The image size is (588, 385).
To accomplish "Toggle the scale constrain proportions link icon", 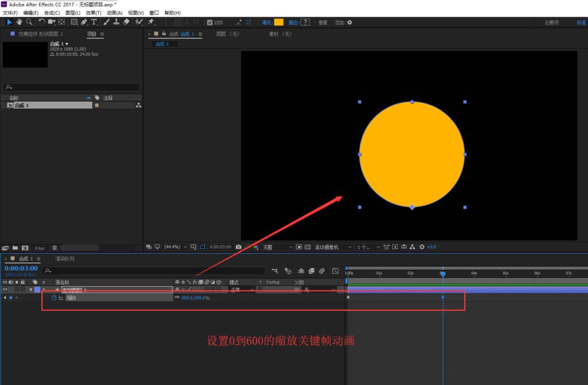I will 177,297.
